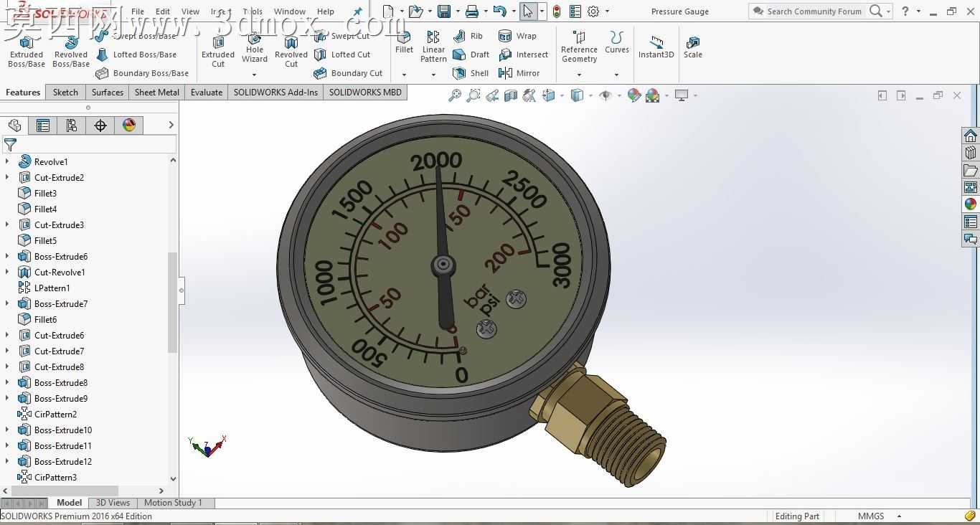
Task: Select the Extruded Boss/Base tool
Action: pos(27,52)
